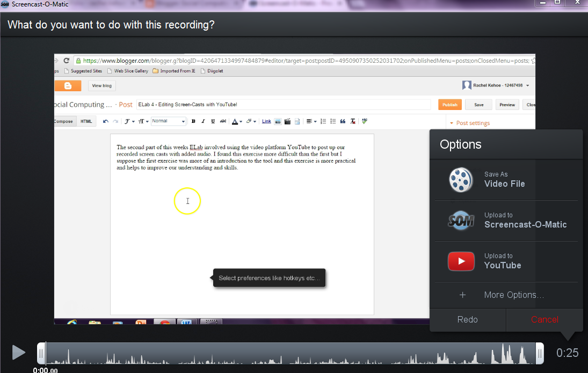Click the redo arrow in the Blogger toolbar
588x373 pixels.
pos(115,121)
